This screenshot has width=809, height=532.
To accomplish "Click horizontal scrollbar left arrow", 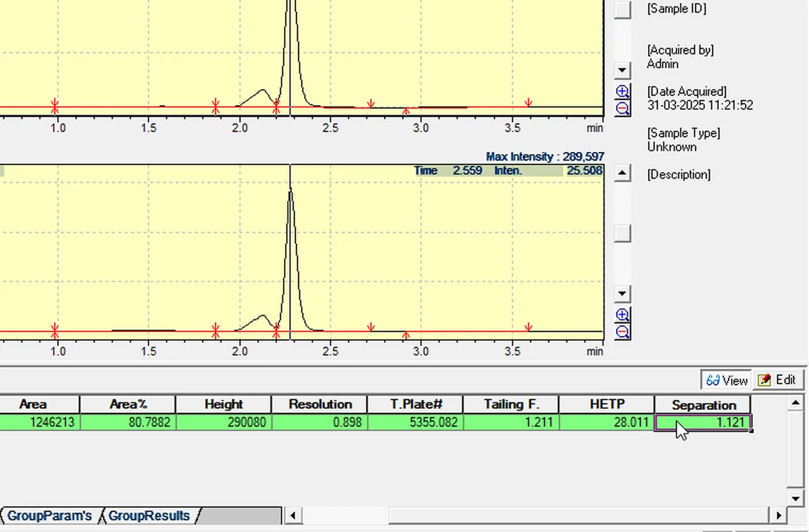I will pyautogui.click(x=293, y=515).
